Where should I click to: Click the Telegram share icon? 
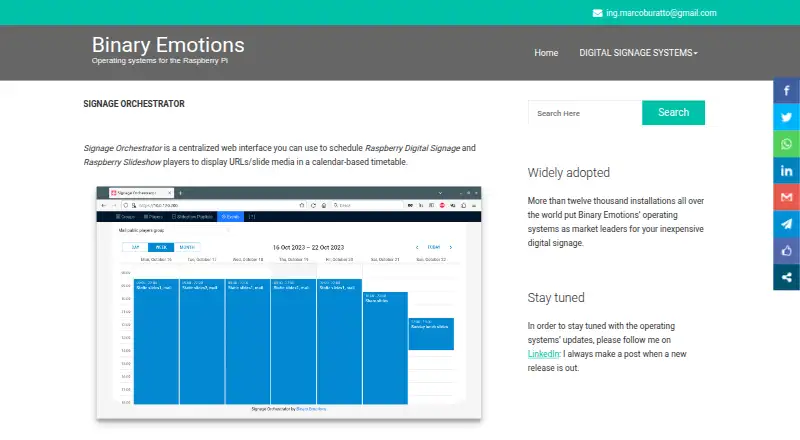click(786, 224)
